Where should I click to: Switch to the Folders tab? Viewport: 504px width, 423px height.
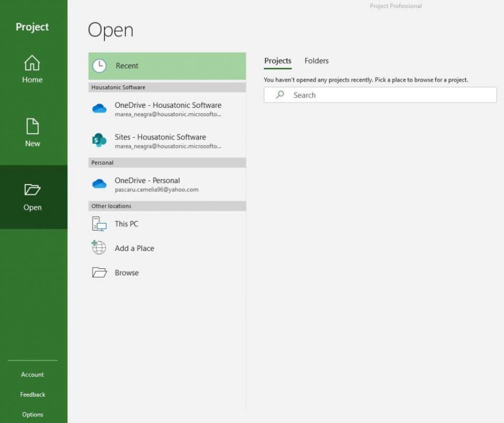[316, 61]
